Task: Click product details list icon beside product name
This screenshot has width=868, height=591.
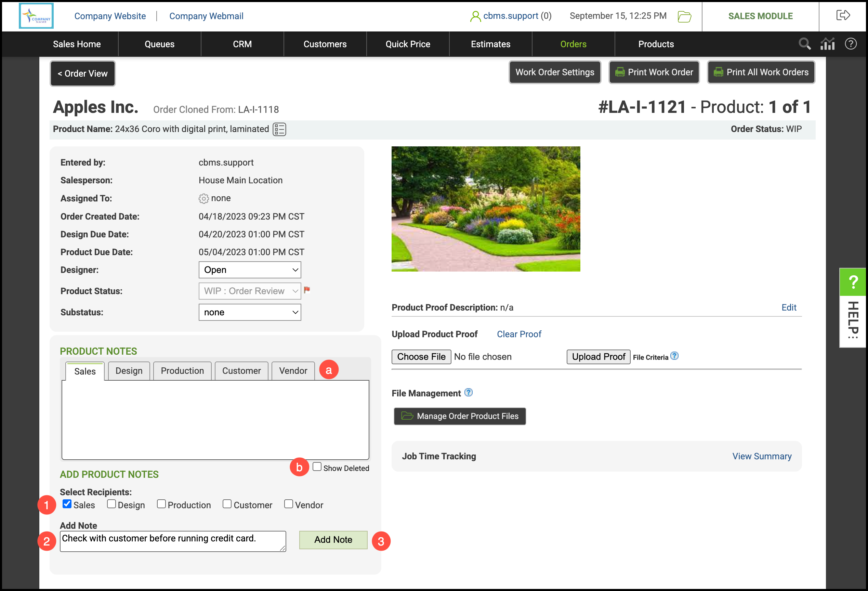Action: 279,129
